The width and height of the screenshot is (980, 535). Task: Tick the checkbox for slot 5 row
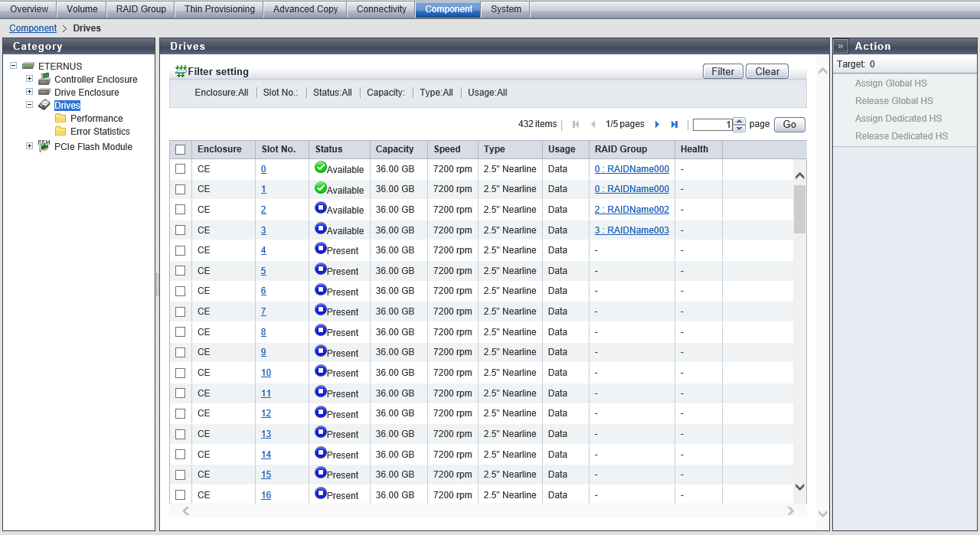[181, 271]
